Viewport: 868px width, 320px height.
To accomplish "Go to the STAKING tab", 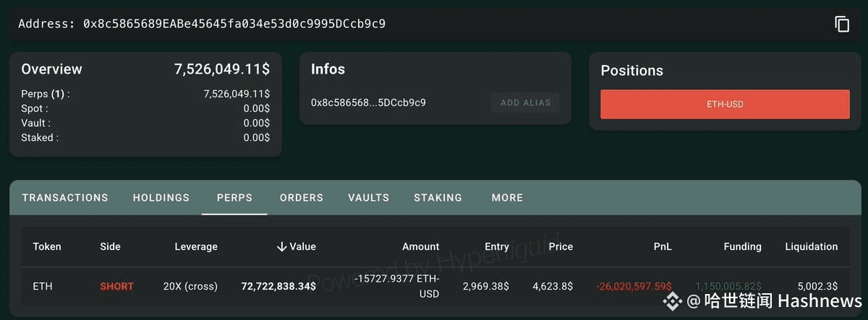I will pos(438,197).
